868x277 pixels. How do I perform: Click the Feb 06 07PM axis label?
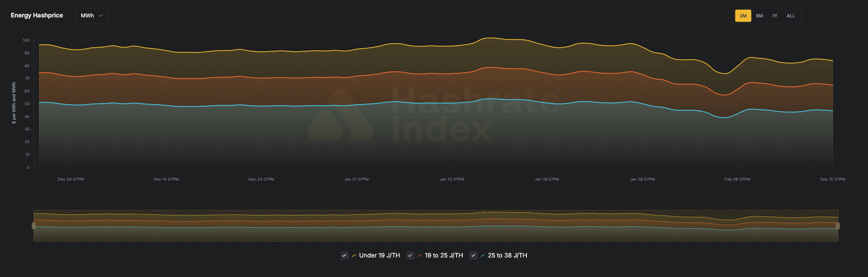pyautogui.click(x=737, y=180)
